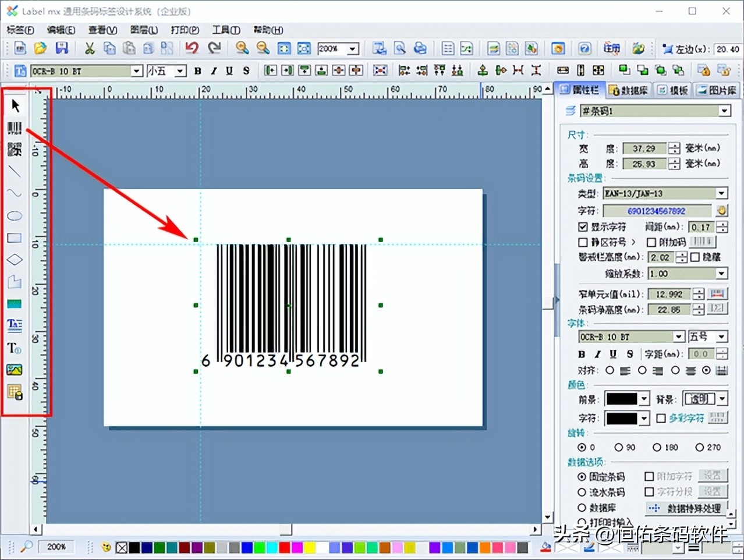The width and height of the screenshot is (744, 560).
Task: Apply bold formatting from toolbar
Action: (x=197, y=70)
